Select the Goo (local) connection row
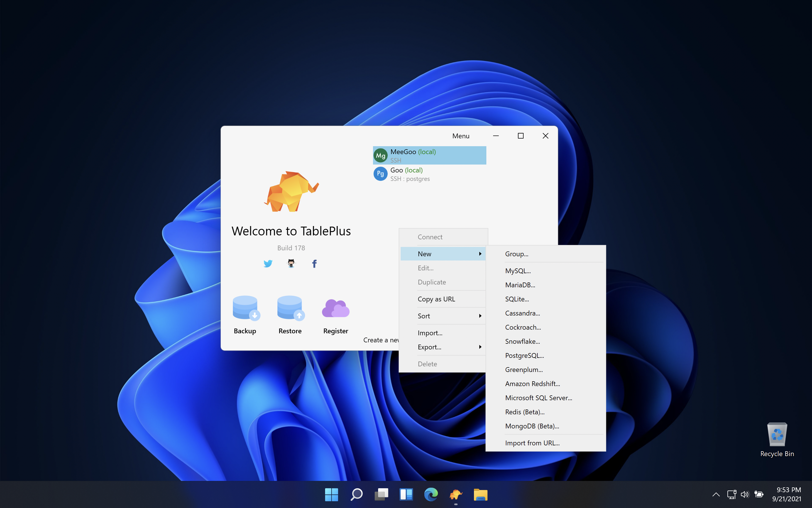Image resolution: width=812 pixels, height=508 pixels. (x=429, y=174)
